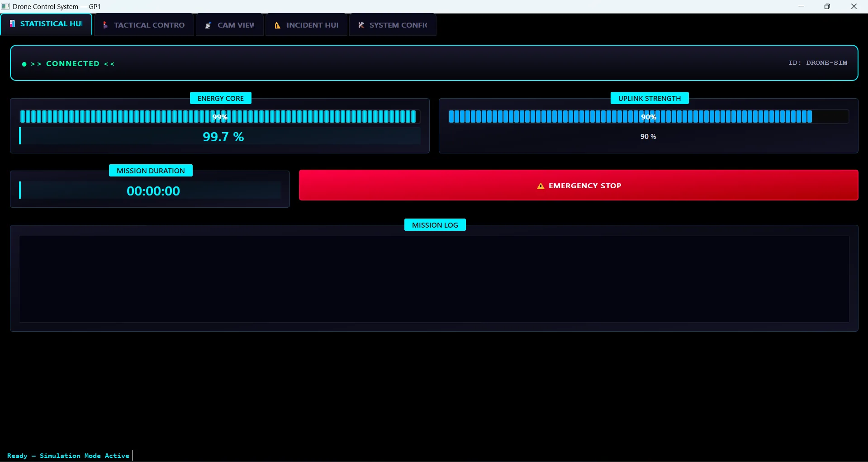The image size is (868, 462).
Task: Click the Energy Core progress bar
Action: [220, 117]
